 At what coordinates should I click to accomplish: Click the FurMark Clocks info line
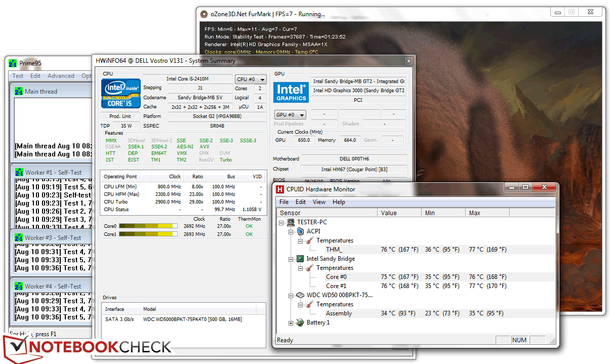(x=261, y=52)
